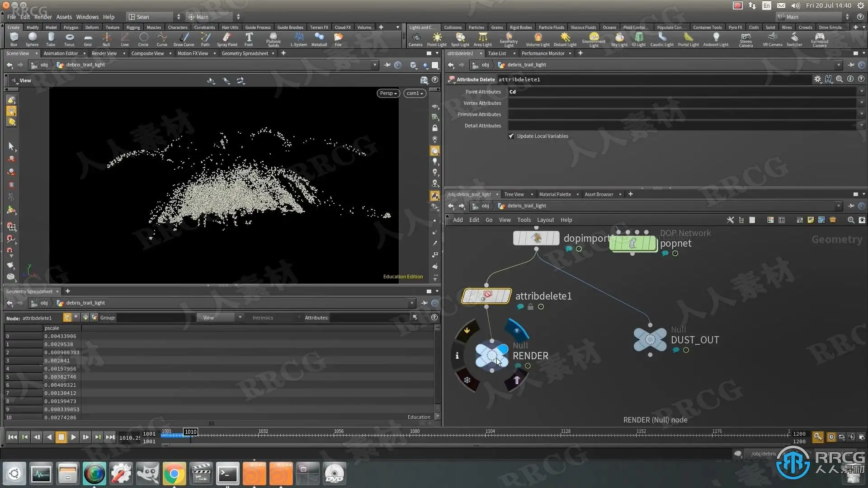The height and width of the screenshot is (488, 868).
Task: Click Intrinsics button in spreadsheet
Action: [263, 318]
